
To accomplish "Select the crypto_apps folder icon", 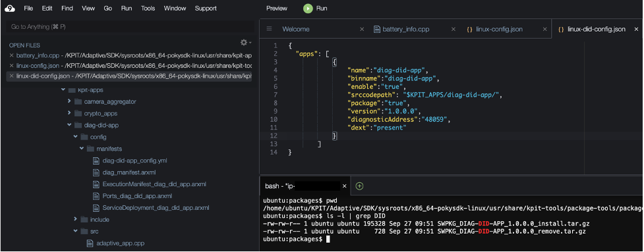I will coord(78,114).
